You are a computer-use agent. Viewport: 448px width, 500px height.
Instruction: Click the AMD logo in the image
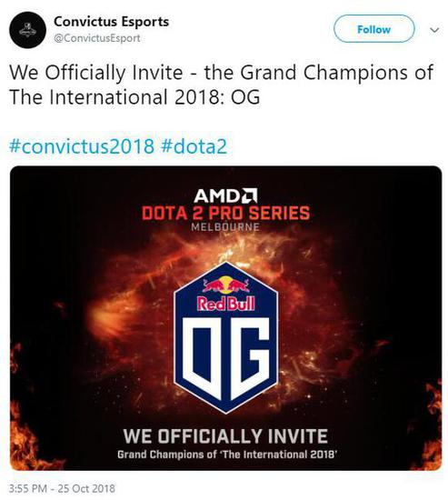point(225,195)
